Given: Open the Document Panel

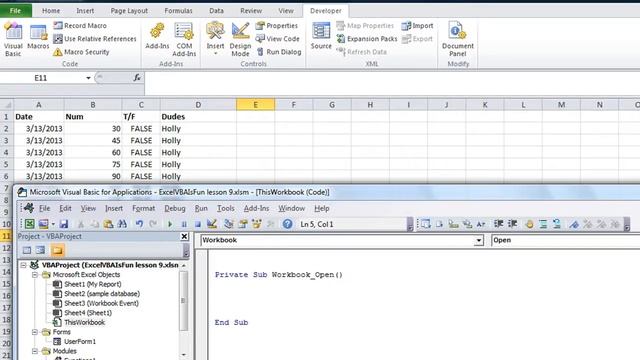Looking at the screenshot, I should (x=458, y=40).
